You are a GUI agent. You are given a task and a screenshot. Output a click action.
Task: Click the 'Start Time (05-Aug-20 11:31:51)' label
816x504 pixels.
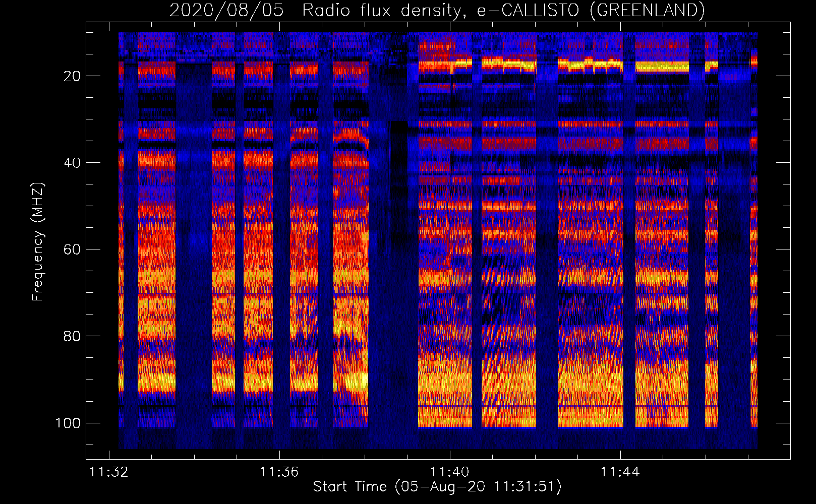tap(437, 487)
